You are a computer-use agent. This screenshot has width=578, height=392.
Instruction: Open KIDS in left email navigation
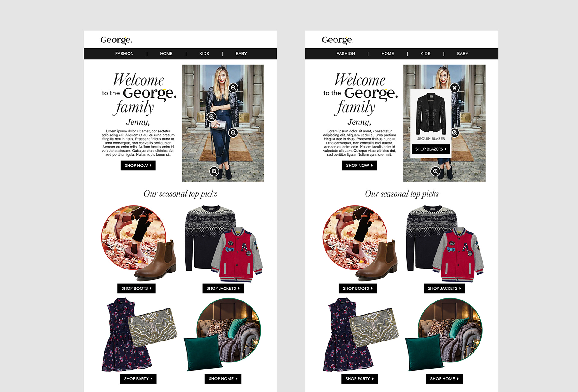pos(204,54)
